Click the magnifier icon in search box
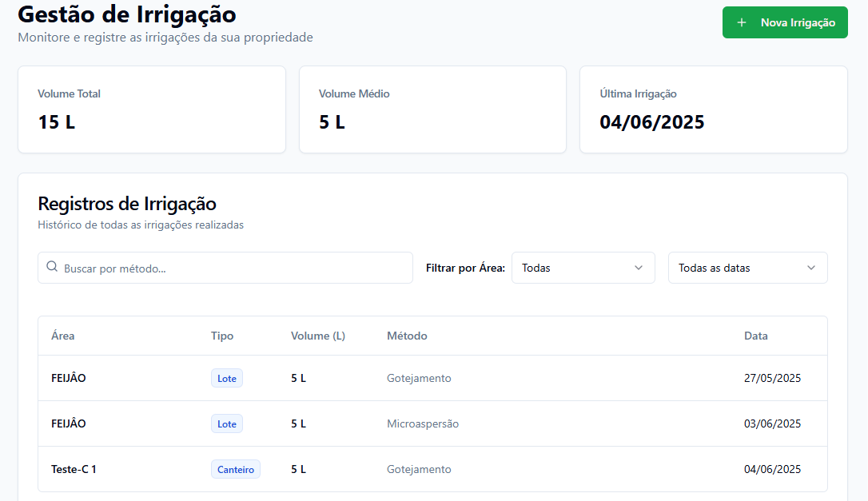Image resolution: width=868 pixels, height=501 pixels. 52,267
